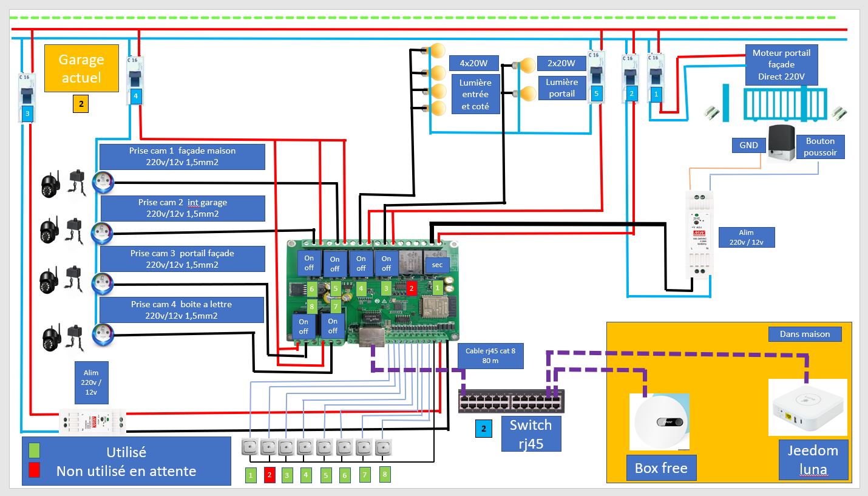Select the On off label above relay 3

click(386, 263)
